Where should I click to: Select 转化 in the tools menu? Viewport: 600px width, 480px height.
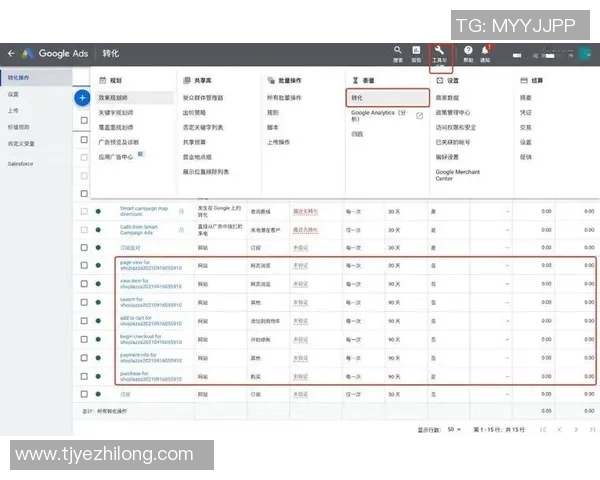(x=387, y=98)
